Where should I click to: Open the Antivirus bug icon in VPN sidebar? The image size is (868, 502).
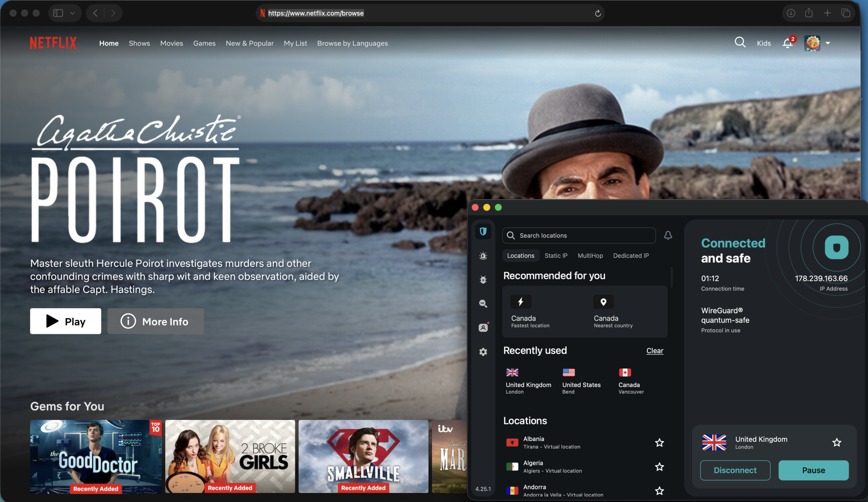(483, 280)
